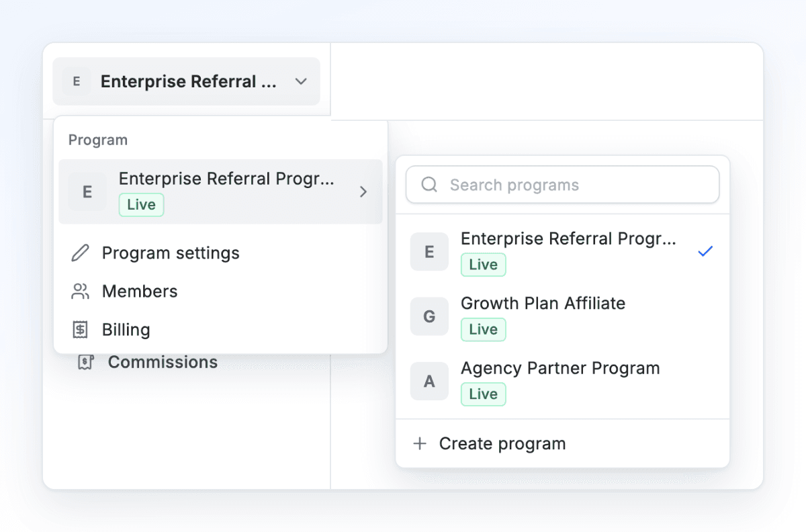Click the Live badge in the Program menu row
This screenshot has width=806, height=532.
141,205
